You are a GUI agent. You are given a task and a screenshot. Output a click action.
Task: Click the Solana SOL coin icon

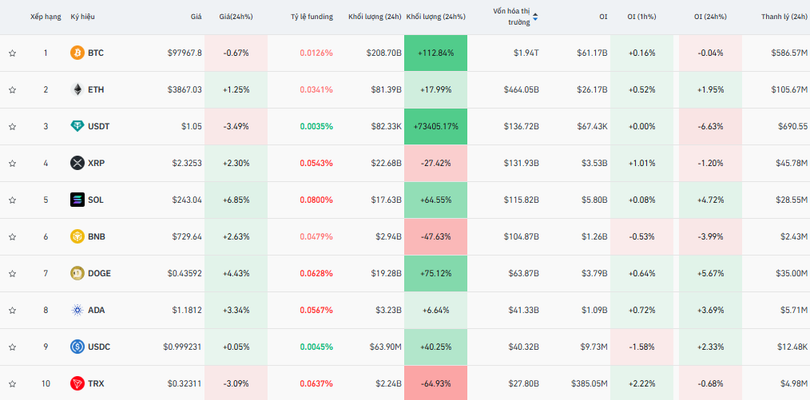click(x=77, y=200)
